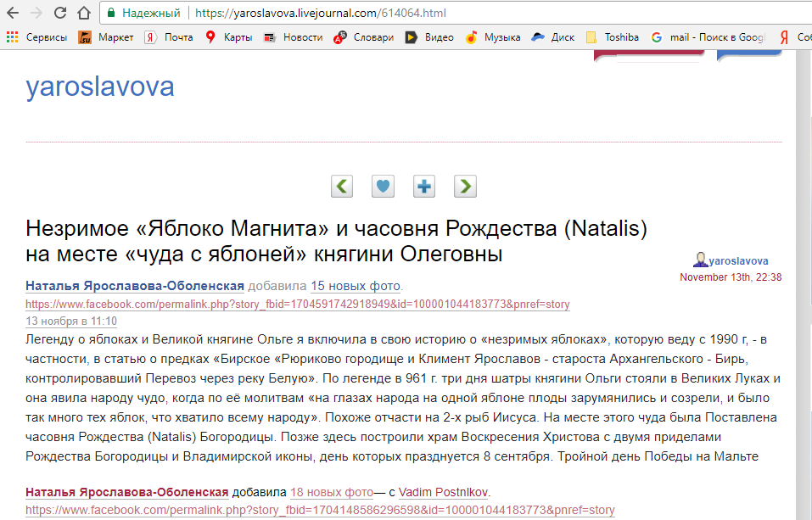
Task: Open the 18 новых фото link
Action: 332,492
